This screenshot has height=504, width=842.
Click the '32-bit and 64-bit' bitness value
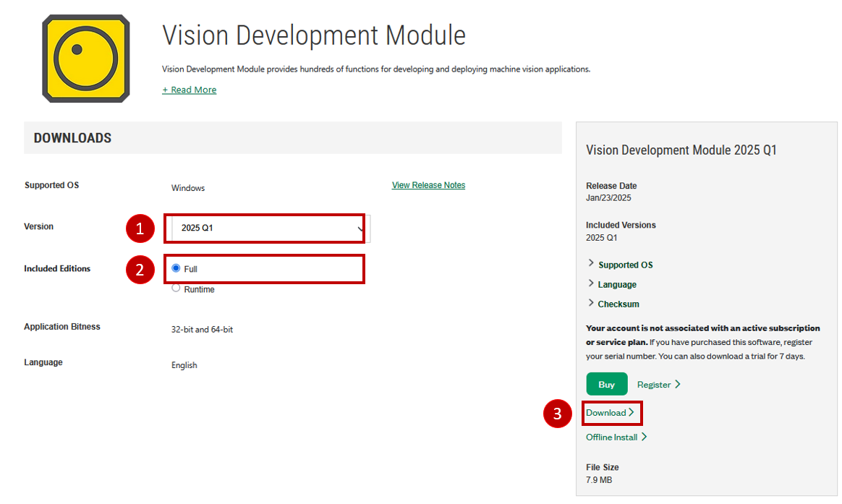(x=202, y=330)
